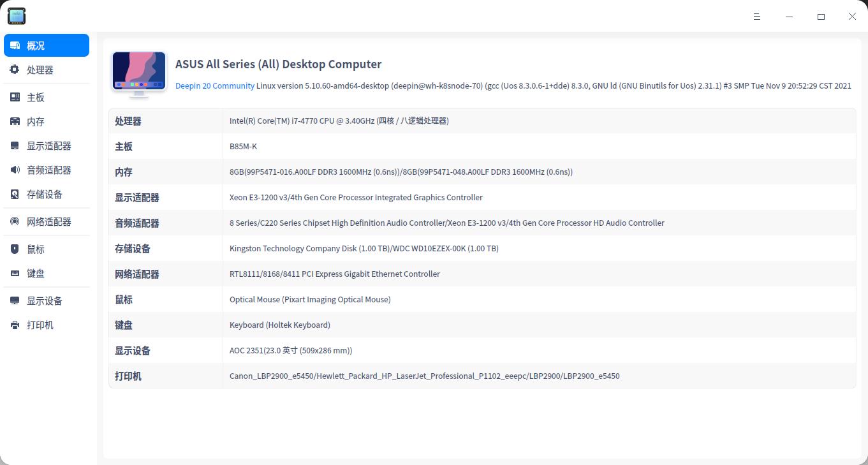
Task: Click 显示设备 label in the overview table
Action: 133,351
